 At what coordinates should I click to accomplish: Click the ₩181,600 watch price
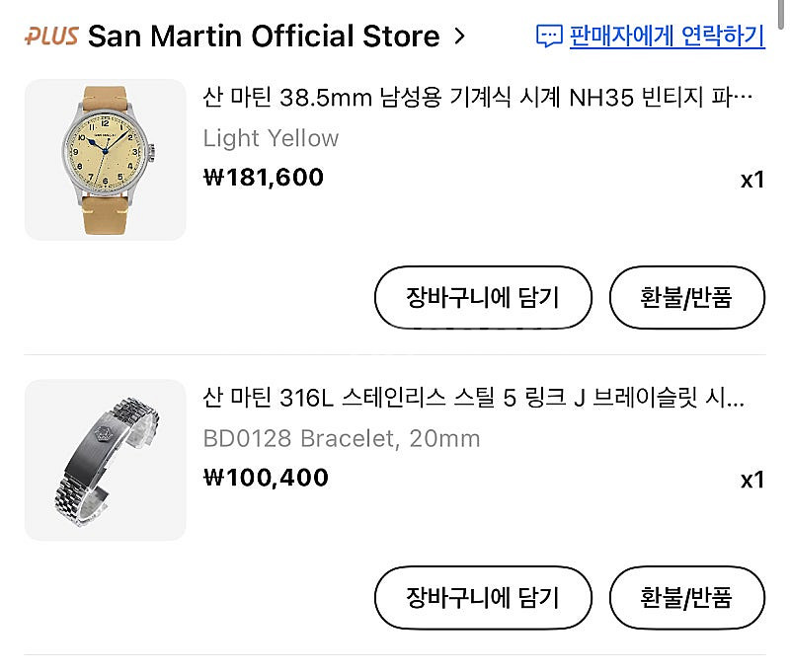click(x=263, y=178)
